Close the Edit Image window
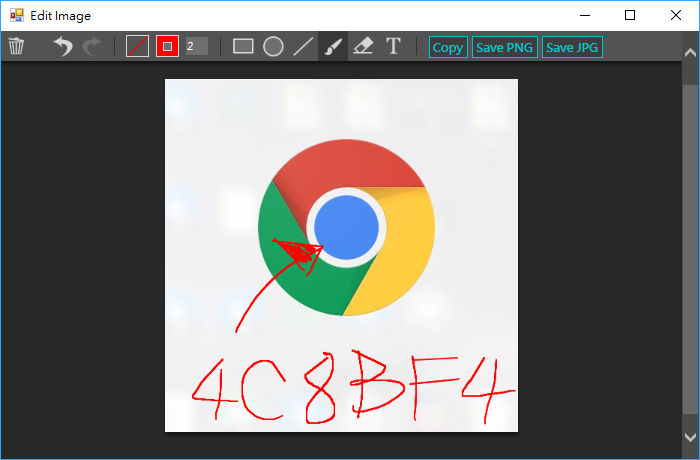 pyautogui.click(x=676, y=15)
